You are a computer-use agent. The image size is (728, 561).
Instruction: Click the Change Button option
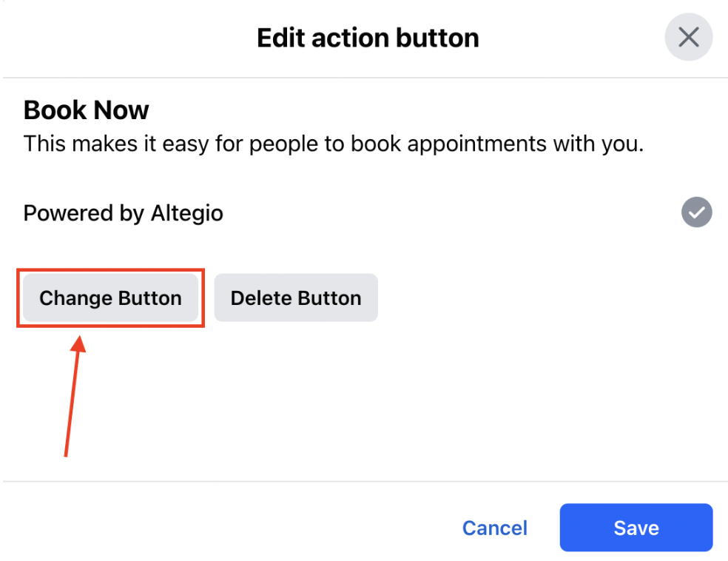(110, 298)
